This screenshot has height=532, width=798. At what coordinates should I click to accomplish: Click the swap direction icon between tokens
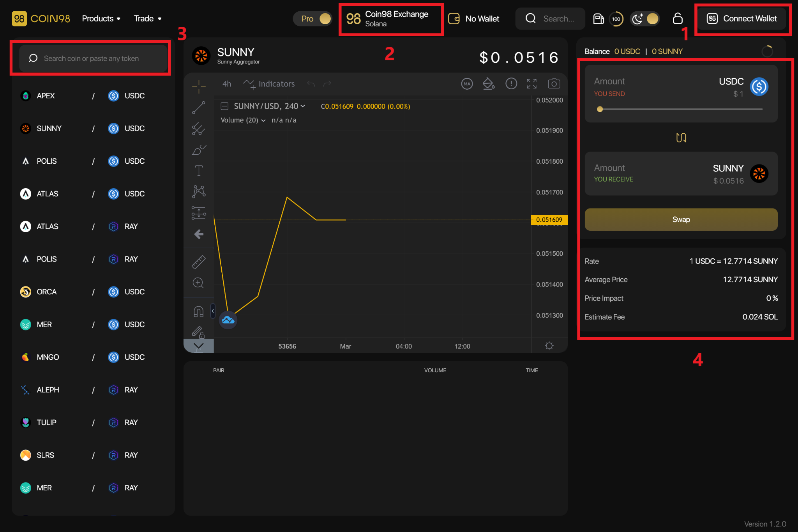[681, 138]
